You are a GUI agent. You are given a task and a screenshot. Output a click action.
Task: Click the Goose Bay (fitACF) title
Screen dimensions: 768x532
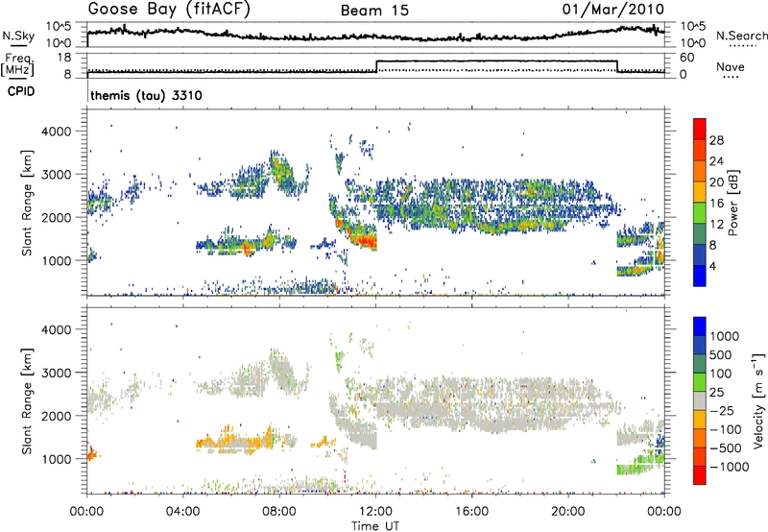169,10
